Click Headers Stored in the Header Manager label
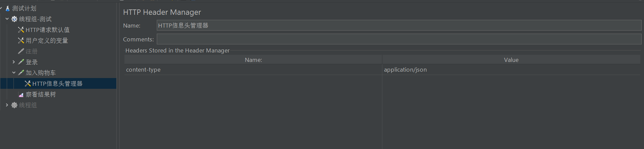This screenshot has width=644, height=149. click(177, 50)
